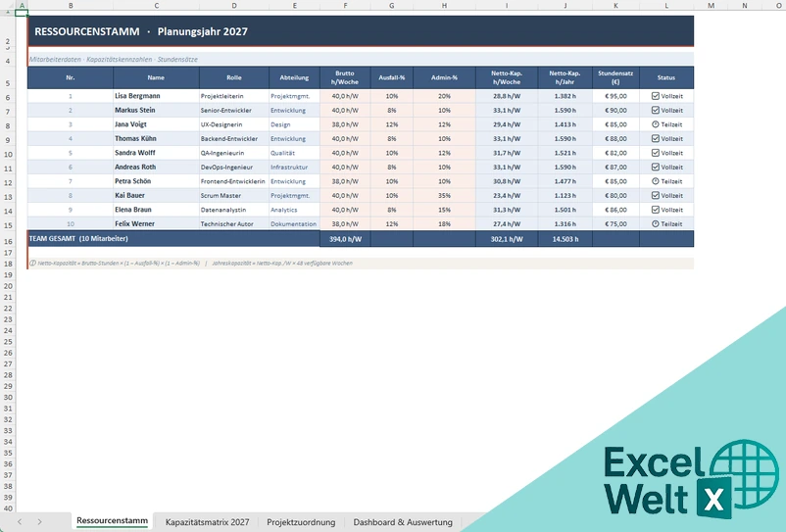Image resolution: width=786 pixels, height=532 pixels.
Task: Select Kai Bauer's Admin-% cell "35%"
Action: (x=444, y=195)
